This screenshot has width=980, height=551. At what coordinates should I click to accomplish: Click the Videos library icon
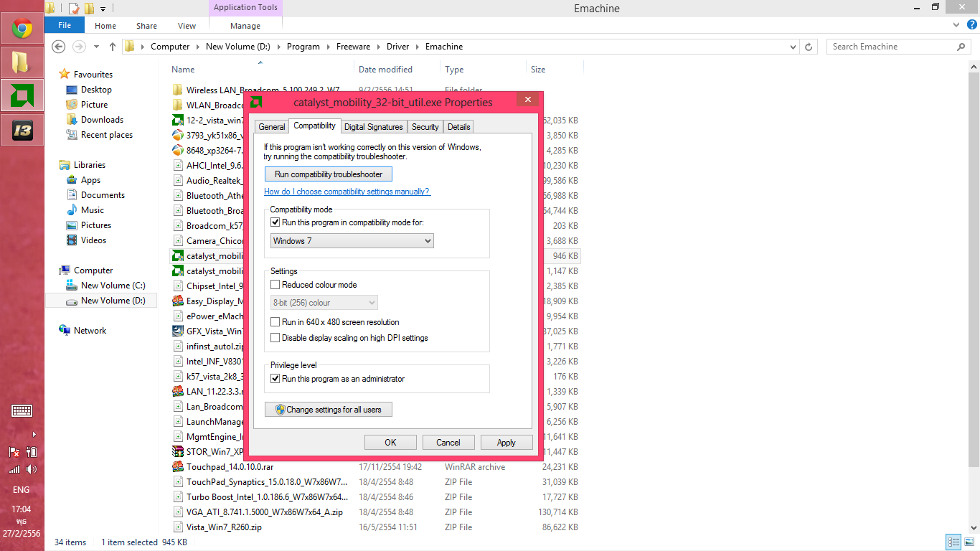72,240
